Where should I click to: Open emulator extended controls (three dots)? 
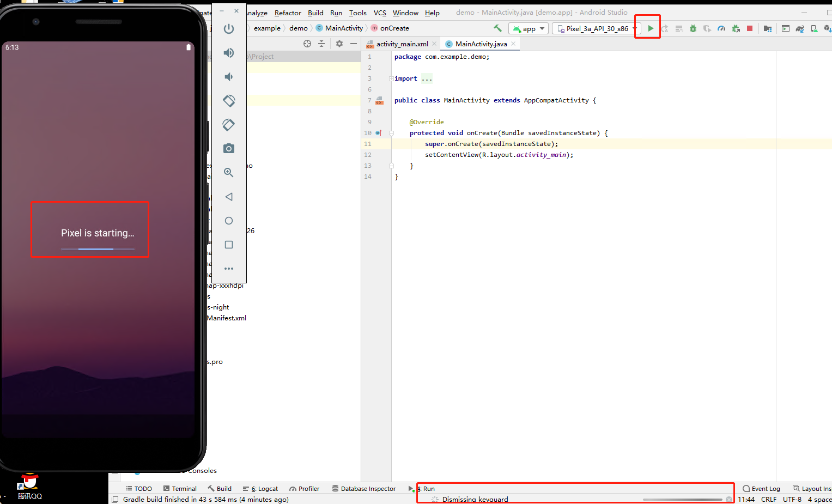pos(229,269)
